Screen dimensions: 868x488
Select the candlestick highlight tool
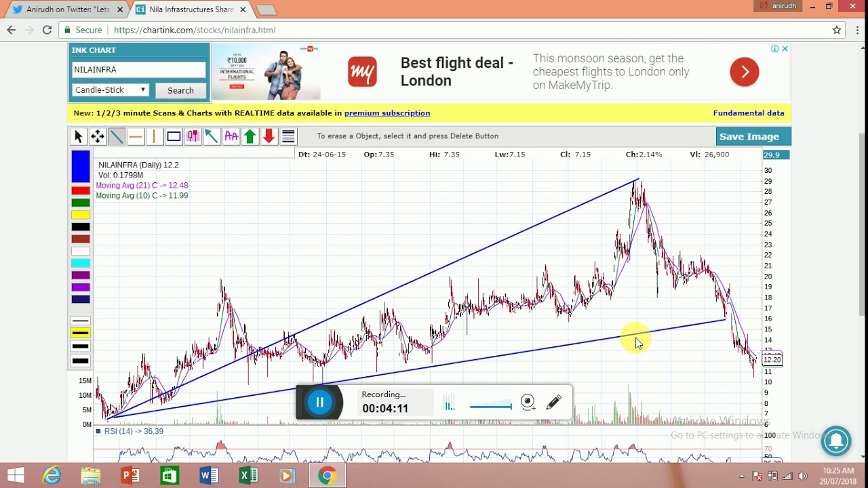(193, 137)
